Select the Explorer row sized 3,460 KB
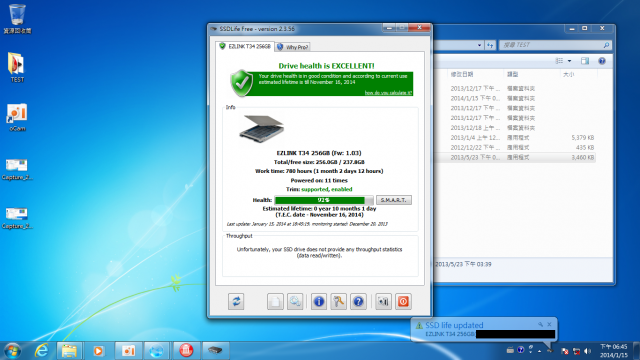 tap(514, 157)
